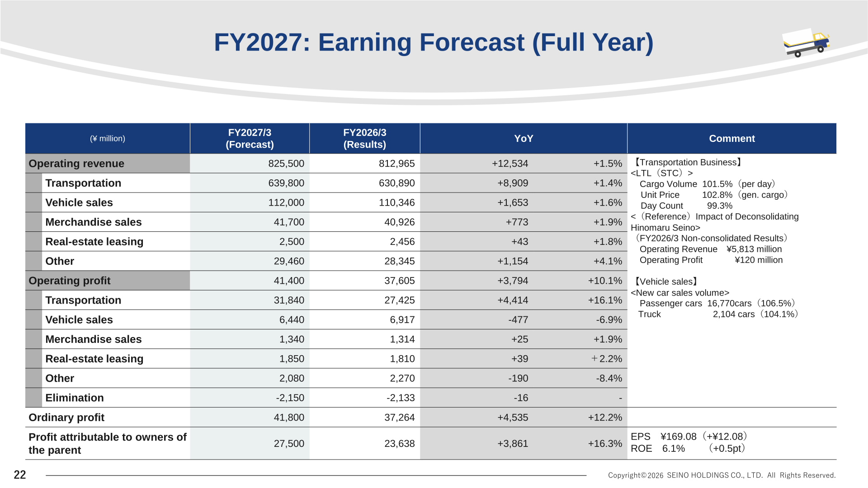Click the results value 630,890
The image size is (868, 488).
coord(396,183)
